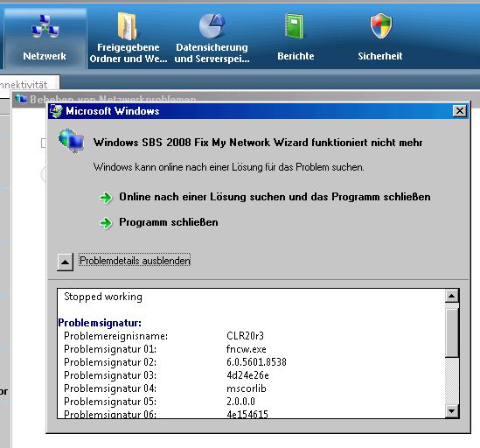Click the Microsoft Windows title bar icon
Screen dimensions: 480x448
[56, 111]
